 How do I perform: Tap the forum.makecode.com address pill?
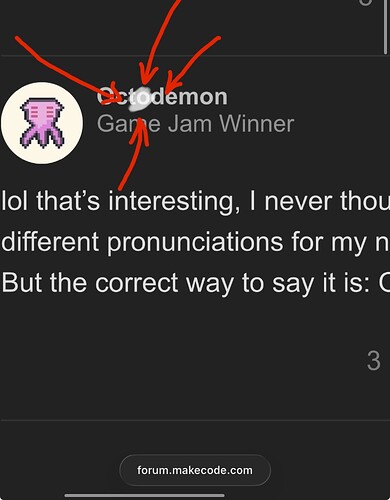point(195,470)
